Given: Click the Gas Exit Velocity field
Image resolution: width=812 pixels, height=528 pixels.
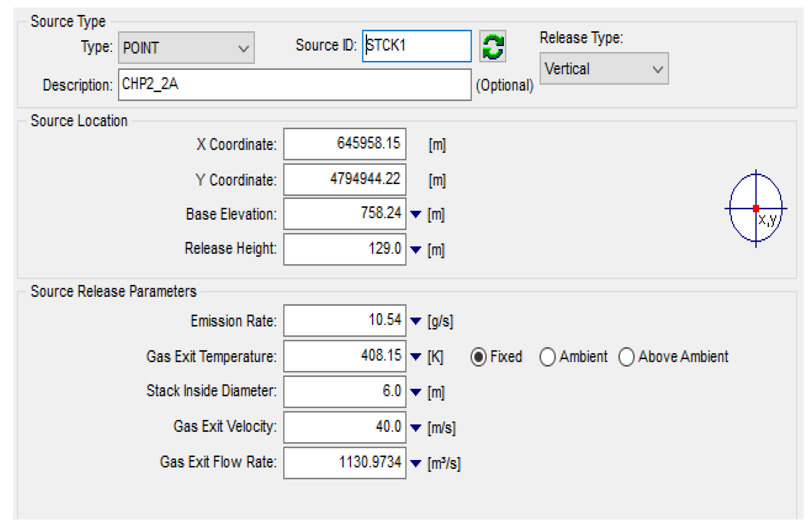Looking at the screenshot, I should point(344,427).
